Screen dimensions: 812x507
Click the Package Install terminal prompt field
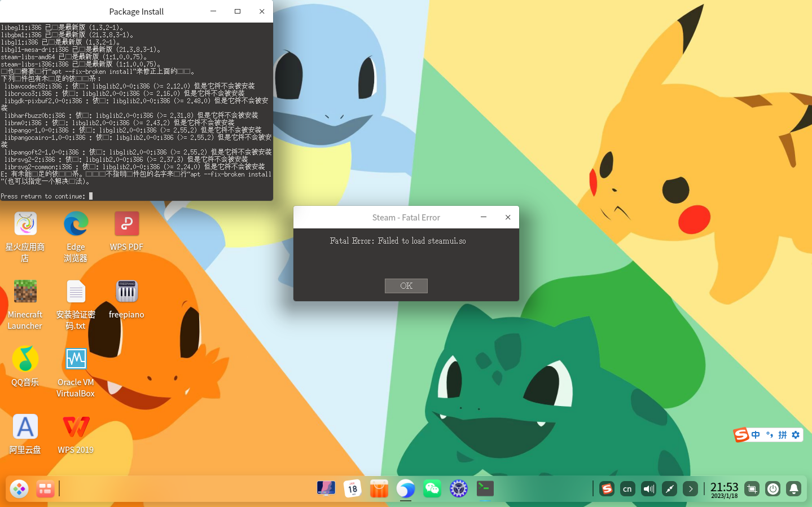tap(90, 196)
